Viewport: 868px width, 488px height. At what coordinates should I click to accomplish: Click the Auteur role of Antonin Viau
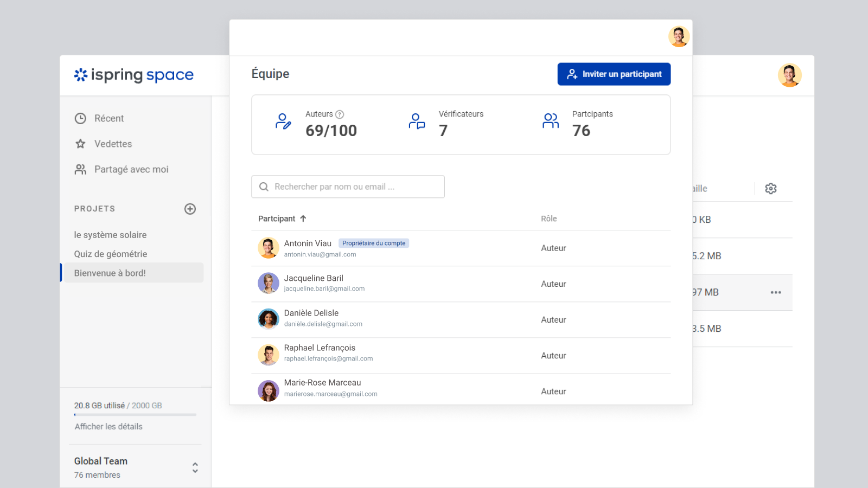[x=553, y=248]
